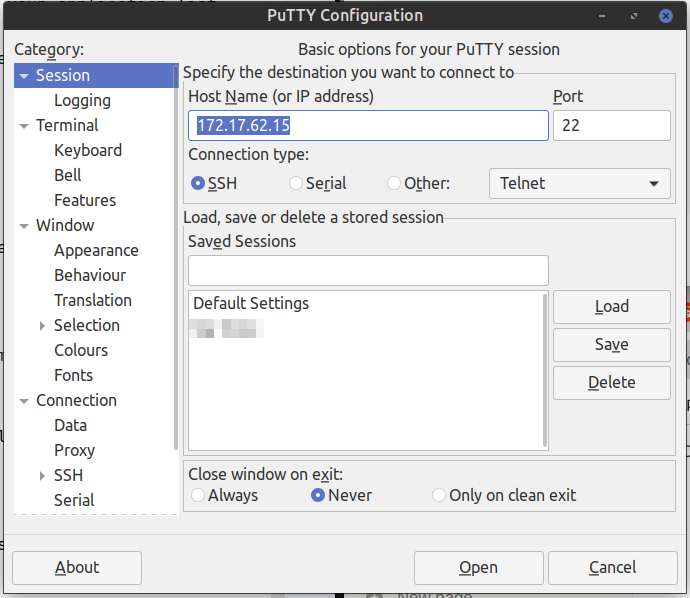
Task: Collapse the Window category arrow
Action: click(x=24, y=226)
